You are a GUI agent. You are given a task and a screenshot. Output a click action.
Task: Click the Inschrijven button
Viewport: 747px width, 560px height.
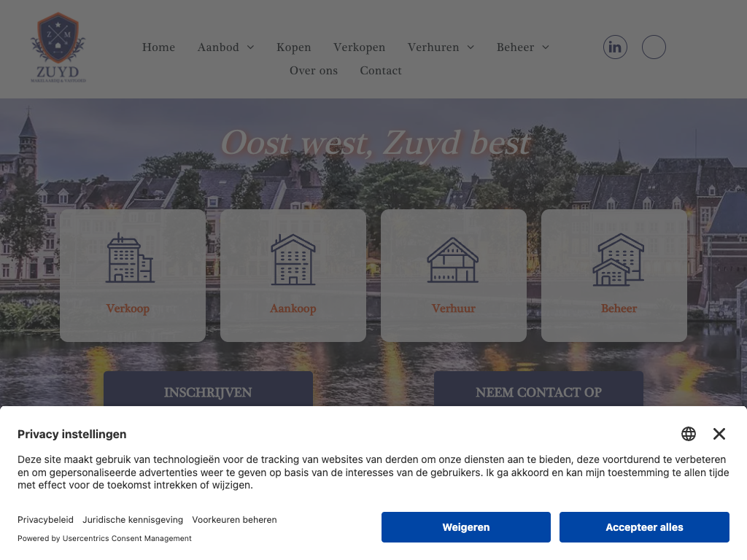pyautogui.click(x=208, y=390)
